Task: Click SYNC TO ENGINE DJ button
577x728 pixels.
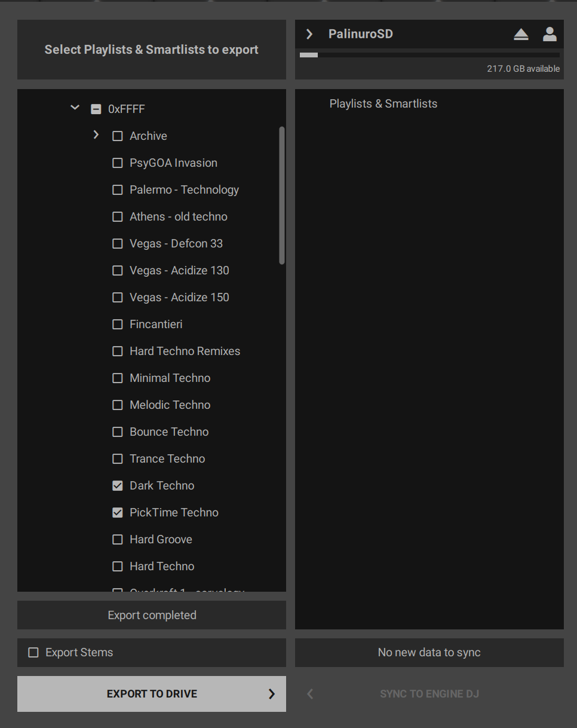Action: coord(429,694)
